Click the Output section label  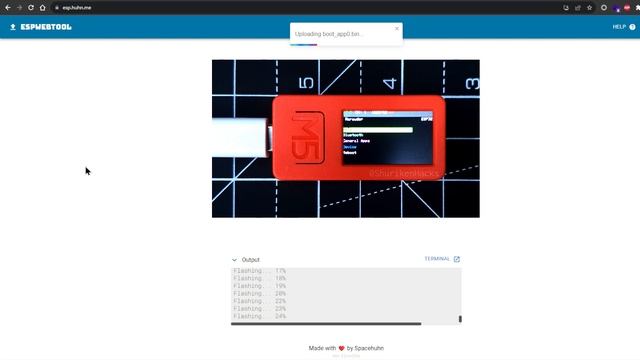click(x=251, y=260)
